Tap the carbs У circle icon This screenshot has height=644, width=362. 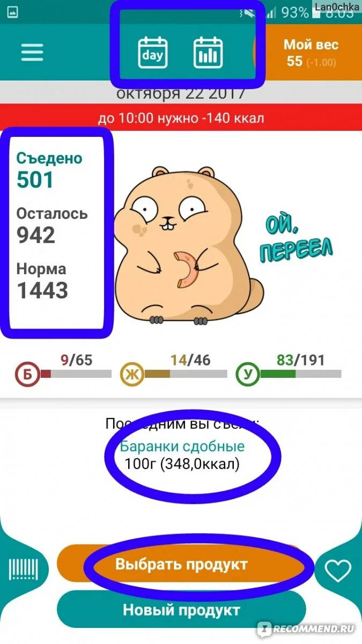pyautogui.click(x=248, y=375)
